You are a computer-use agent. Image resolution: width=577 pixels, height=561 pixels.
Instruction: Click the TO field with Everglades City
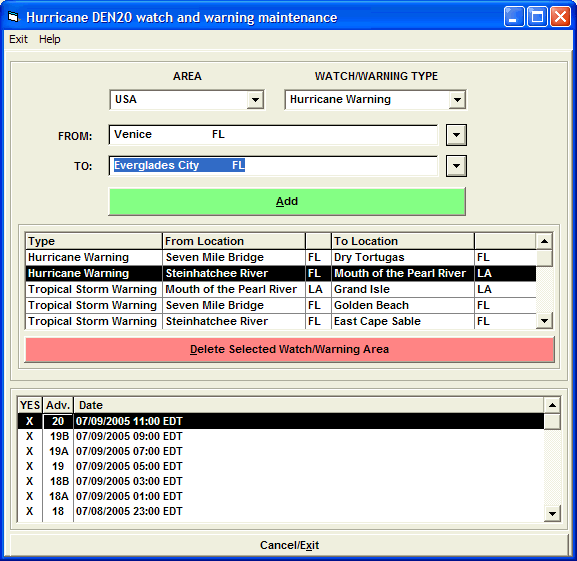point(273,166)
